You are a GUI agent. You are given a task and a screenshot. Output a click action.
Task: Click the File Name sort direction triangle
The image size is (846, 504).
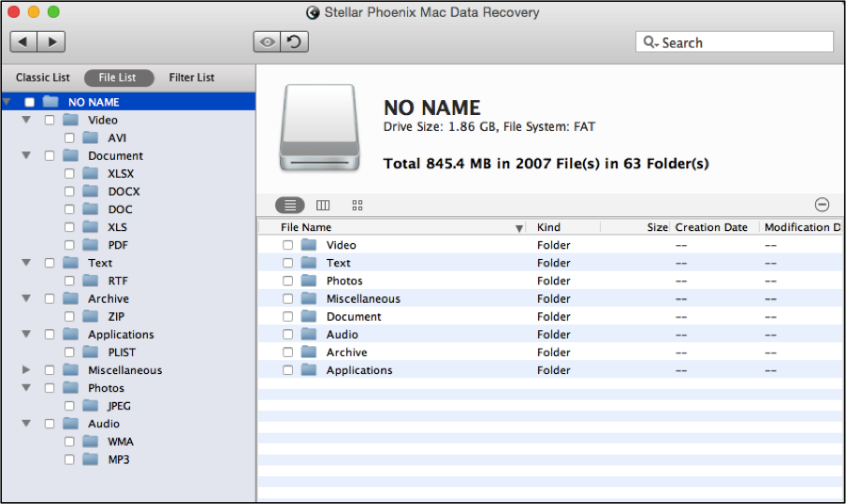pos(519,228)
